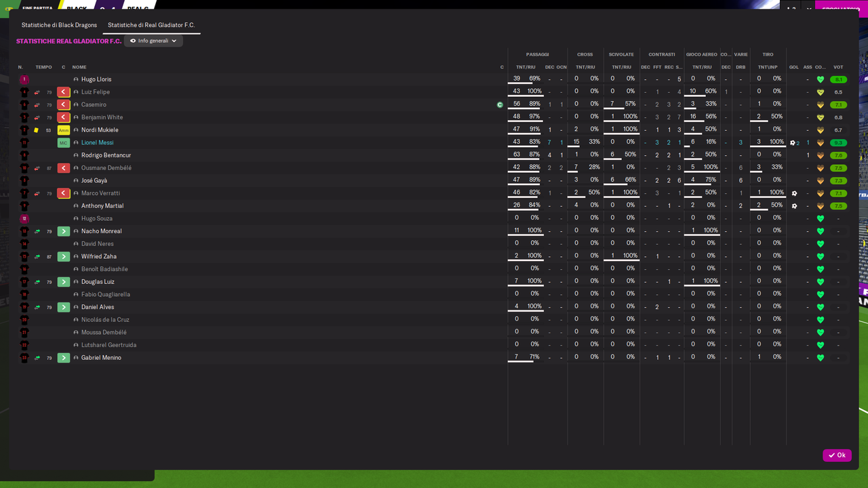Viewport: 868px width, 488px height.
Task: Sort table by VOT rating column
Action: [838, 67]
